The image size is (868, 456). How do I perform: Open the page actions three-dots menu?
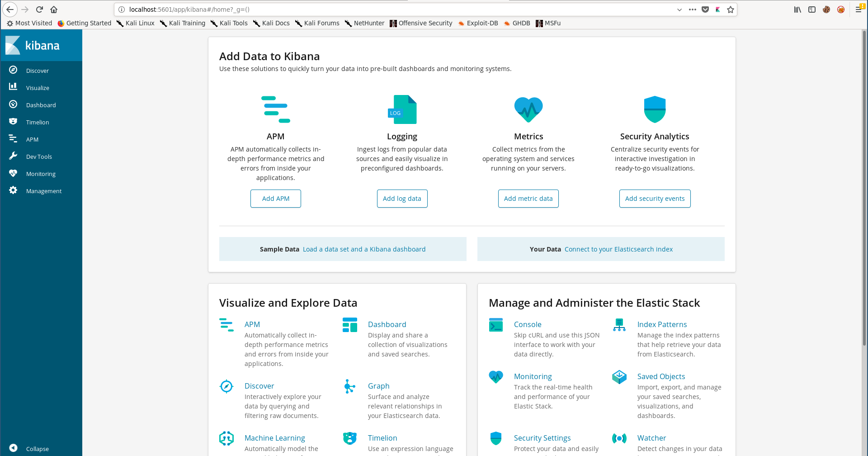692,9
